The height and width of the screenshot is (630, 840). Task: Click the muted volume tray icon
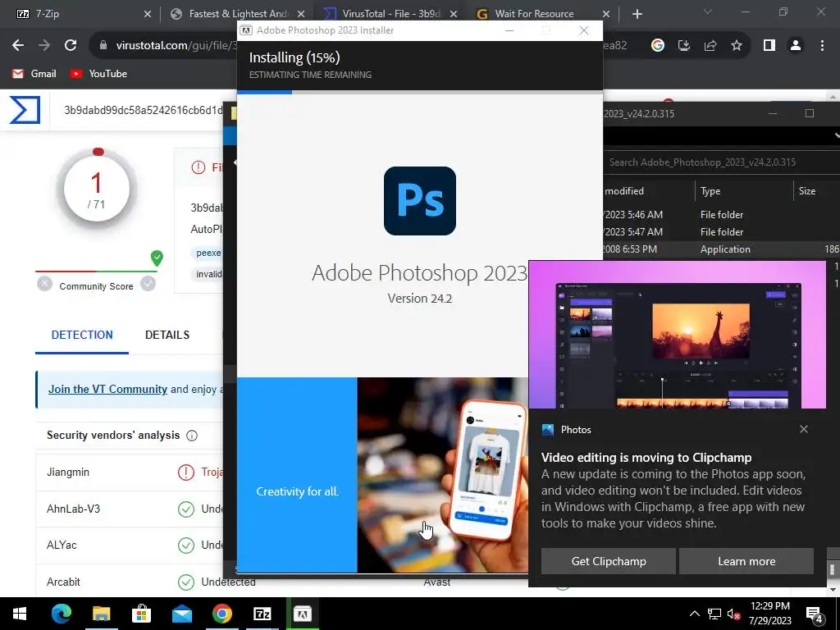(x=733, y=614)
